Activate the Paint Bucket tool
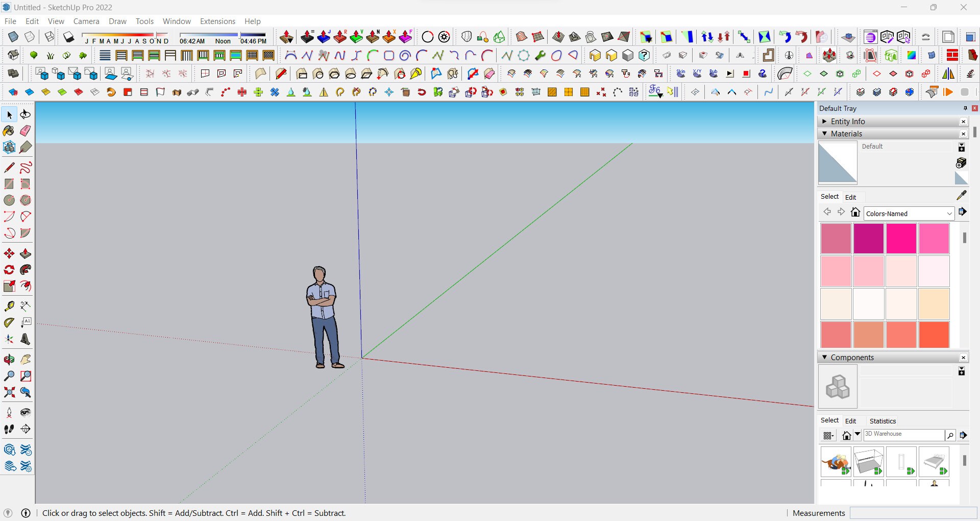 pyautogui.click(x=9, y=131)
